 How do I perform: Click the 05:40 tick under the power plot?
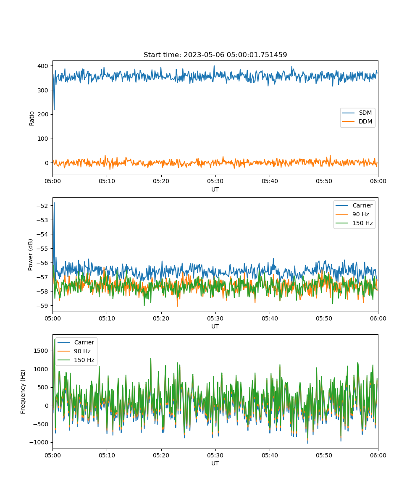coord(269,318)
